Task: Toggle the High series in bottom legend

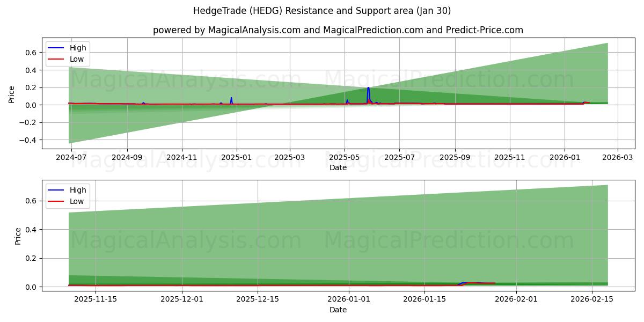Action: point(74,189)
